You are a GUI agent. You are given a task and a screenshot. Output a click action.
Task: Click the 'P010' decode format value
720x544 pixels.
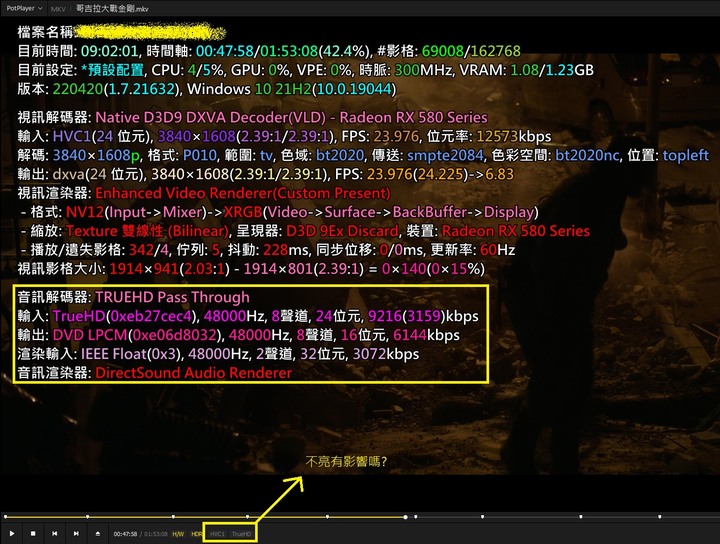coord(199,155)
